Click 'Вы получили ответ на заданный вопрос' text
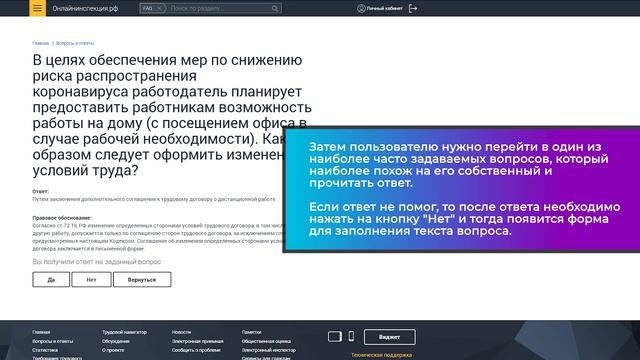The width and height of the screenshot is (640, 360). pyautogui.click(x=97, y=262)
